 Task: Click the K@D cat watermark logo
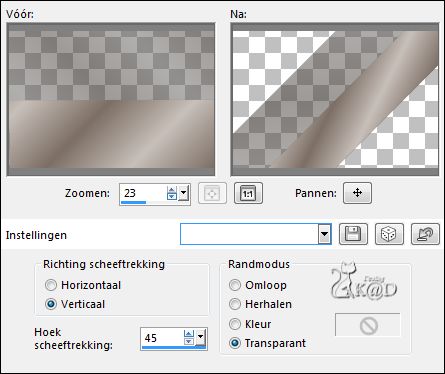point(363,281)
